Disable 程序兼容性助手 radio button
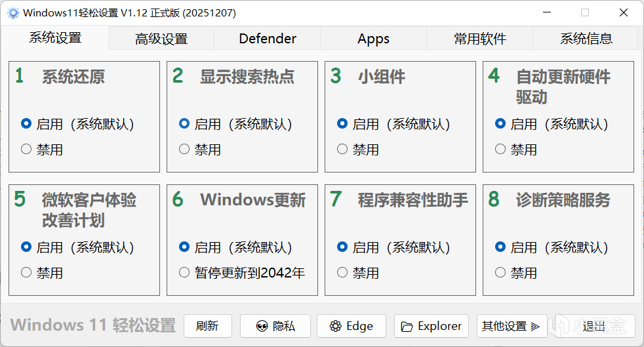The image size is (644, 347). click(x=342, y=273)
